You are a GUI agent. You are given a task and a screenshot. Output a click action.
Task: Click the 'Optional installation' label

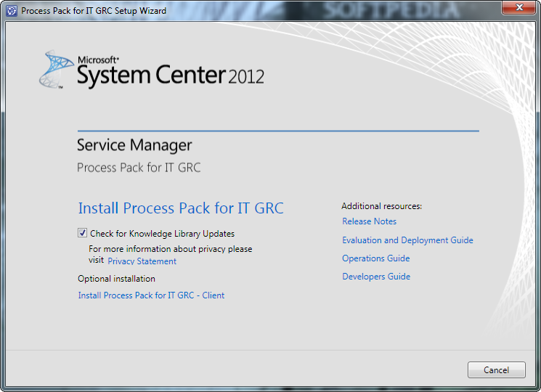[x=117, y=279]
